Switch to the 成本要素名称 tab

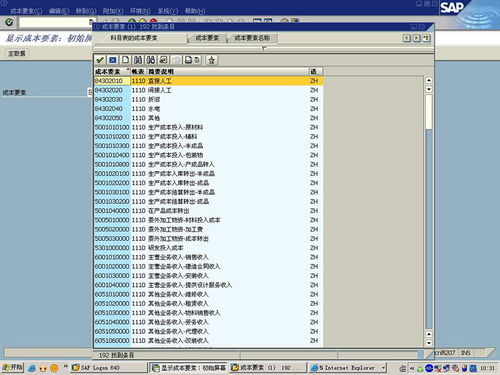(252, 38)
